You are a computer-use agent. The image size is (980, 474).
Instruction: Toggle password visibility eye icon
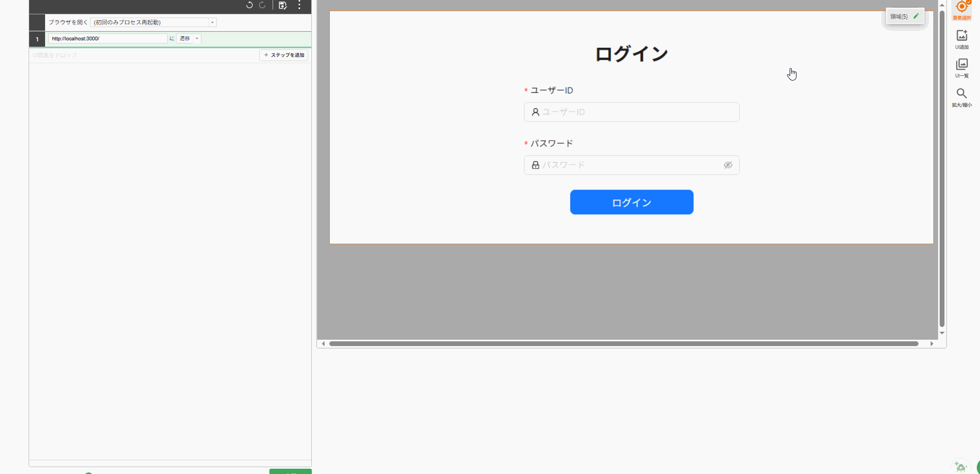point(728,165)
